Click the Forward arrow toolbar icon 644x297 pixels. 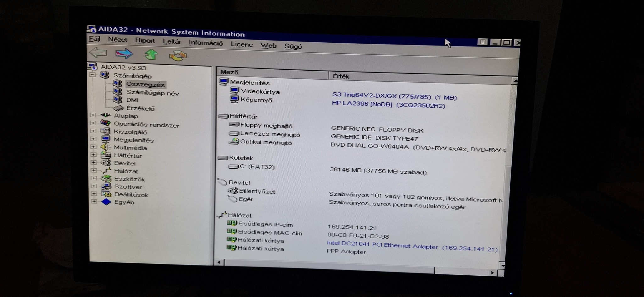[124, 54]
